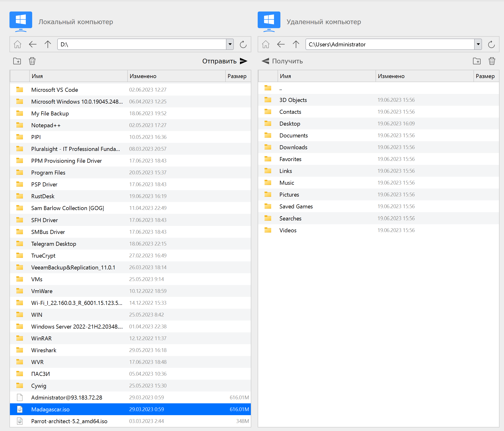Select WinRAR folder
504x431 pixels.
[130, 338]
